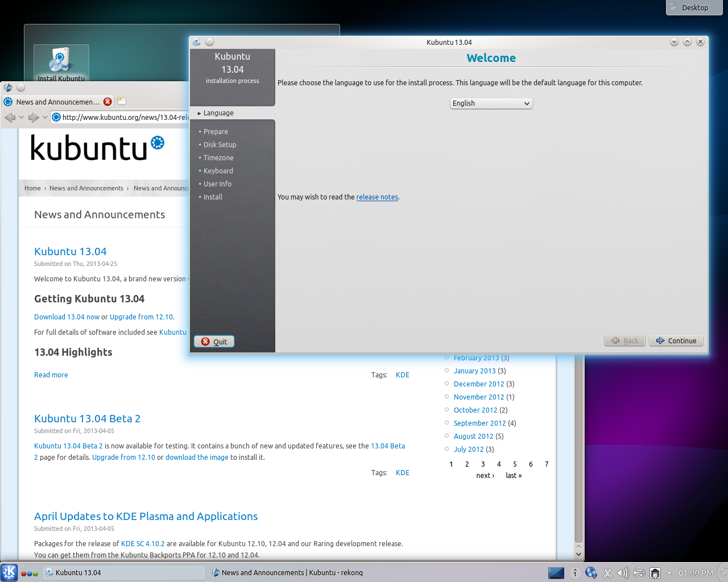Click the pager activity dots icon

(30, 573)
